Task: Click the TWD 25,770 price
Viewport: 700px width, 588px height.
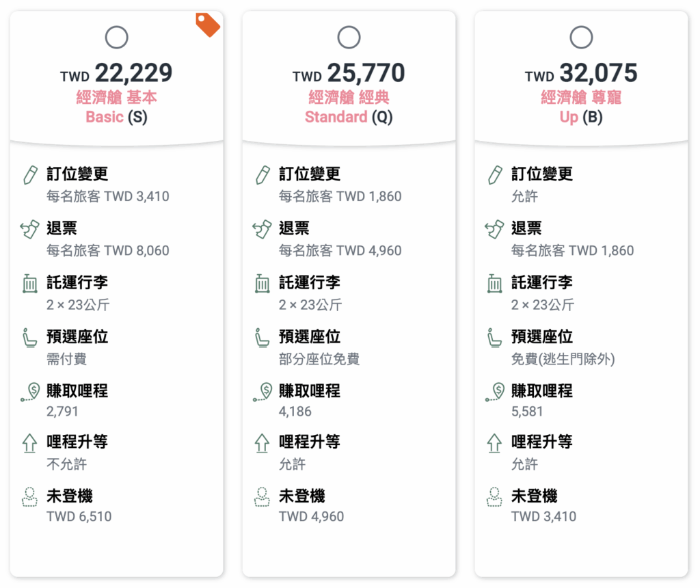Action: (x=349, y=73)
